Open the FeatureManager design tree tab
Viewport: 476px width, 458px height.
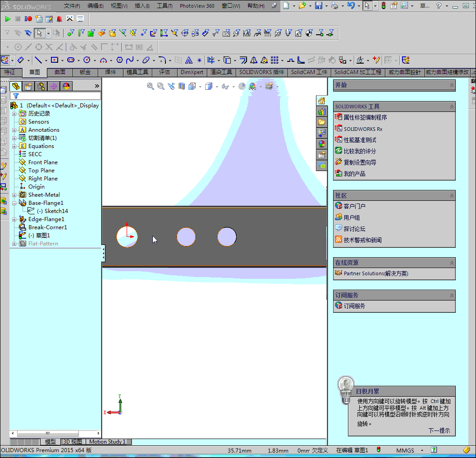click(16, 86)
